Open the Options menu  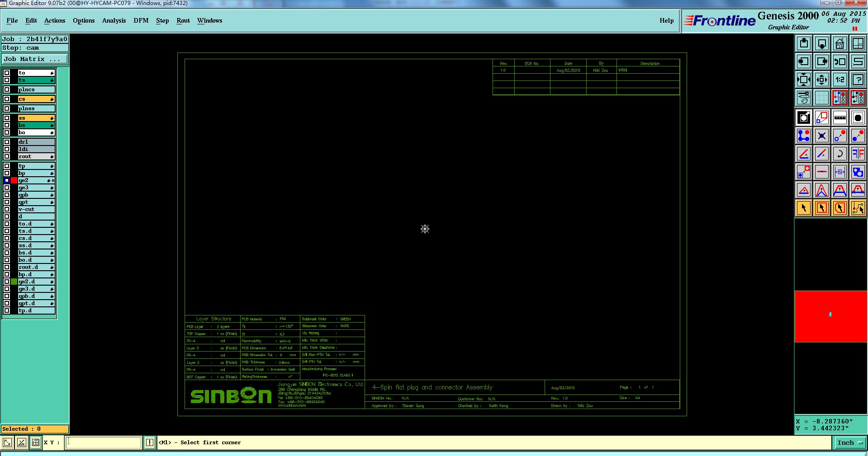coord(84,20)
